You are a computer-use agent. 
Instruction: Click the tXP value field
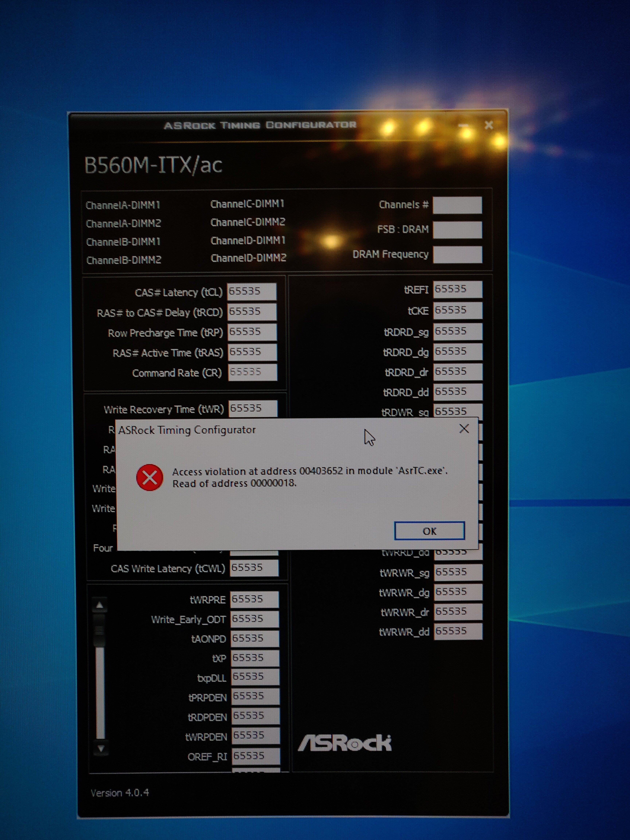click(255, 658)
